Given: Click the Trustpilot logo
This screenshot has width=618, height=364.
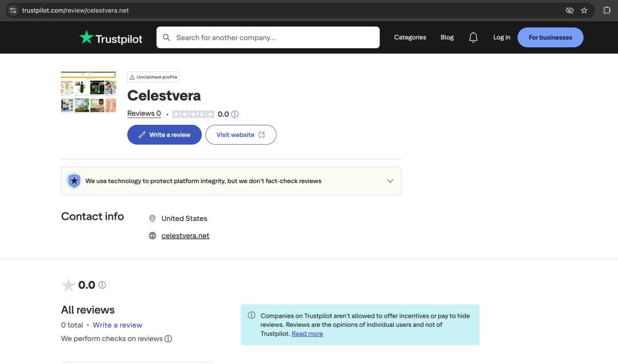Looking at the screenshot, I should 111,38.
